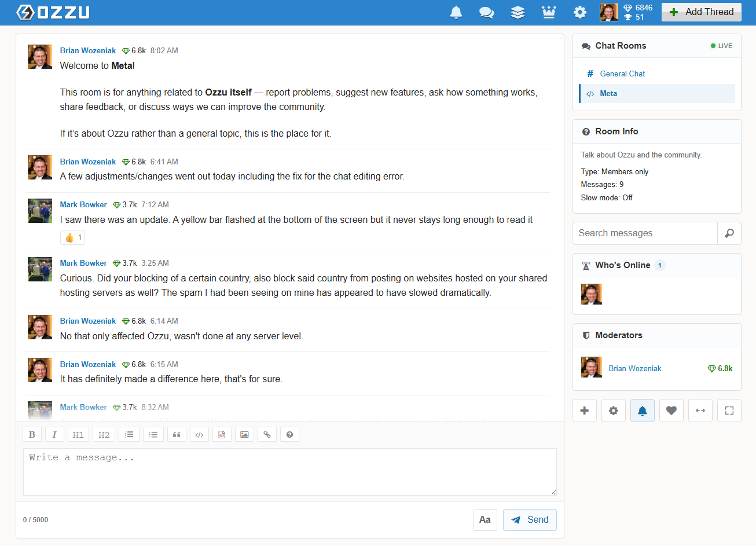Click the Chat Rooms panel header
This screenshot has height=546, width=756.
point(657,46)
